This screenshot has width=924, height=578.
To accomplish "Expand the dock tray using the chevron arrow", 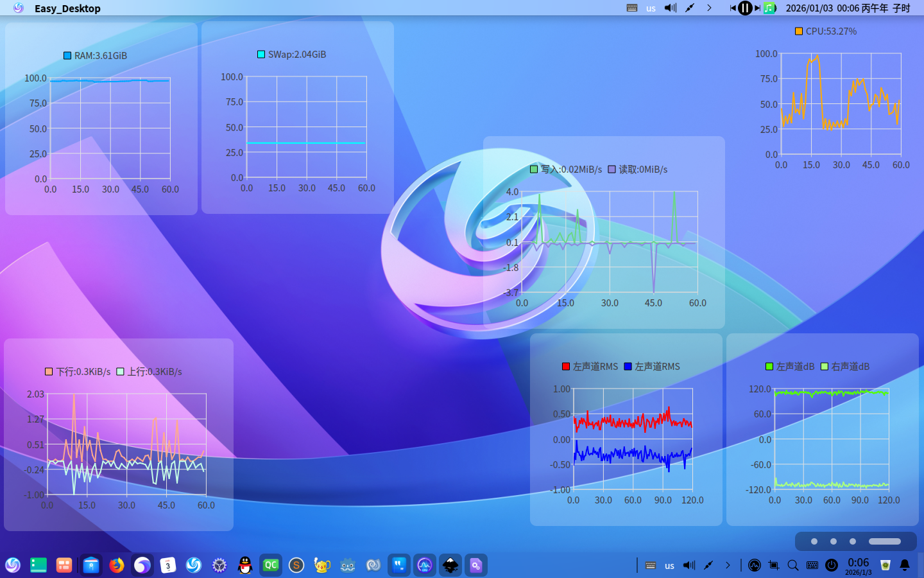I will [x=728, y=565].
